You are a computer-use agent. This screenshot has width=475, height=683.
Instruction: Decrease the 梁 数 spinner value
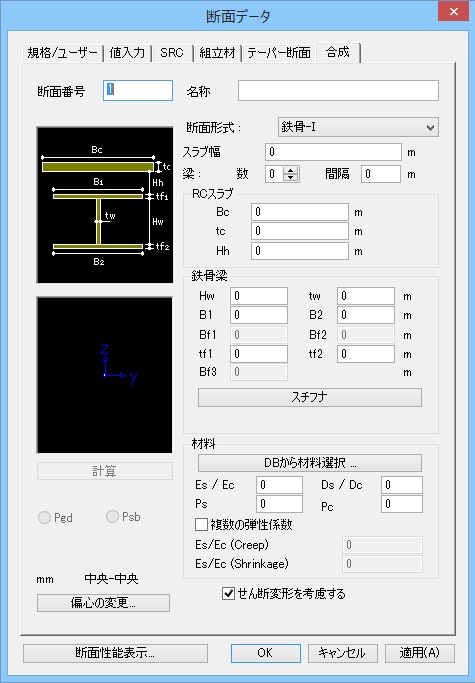point(291,178)
